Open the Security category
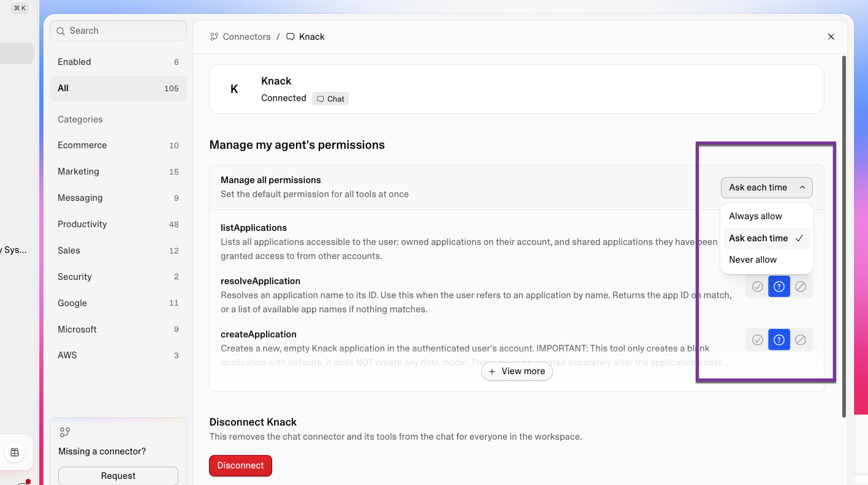This screenshot has height=485, width=868. point(118,277)
